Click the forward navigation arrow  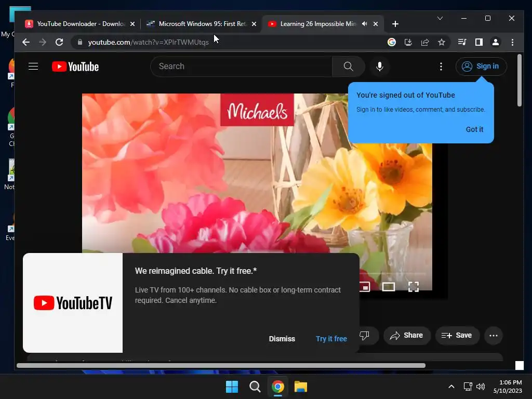point(43,42)
